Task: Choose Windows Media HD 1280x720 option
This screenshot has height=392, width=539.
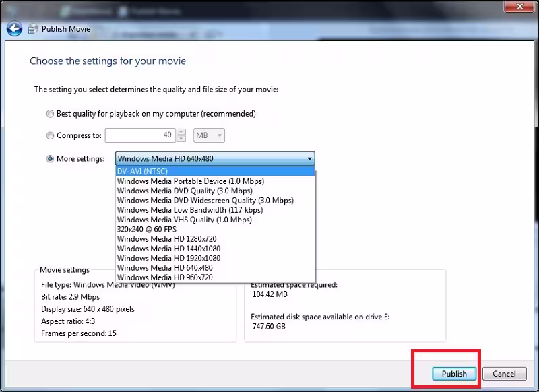Action: pyautogui.click(x=215, y=239)
